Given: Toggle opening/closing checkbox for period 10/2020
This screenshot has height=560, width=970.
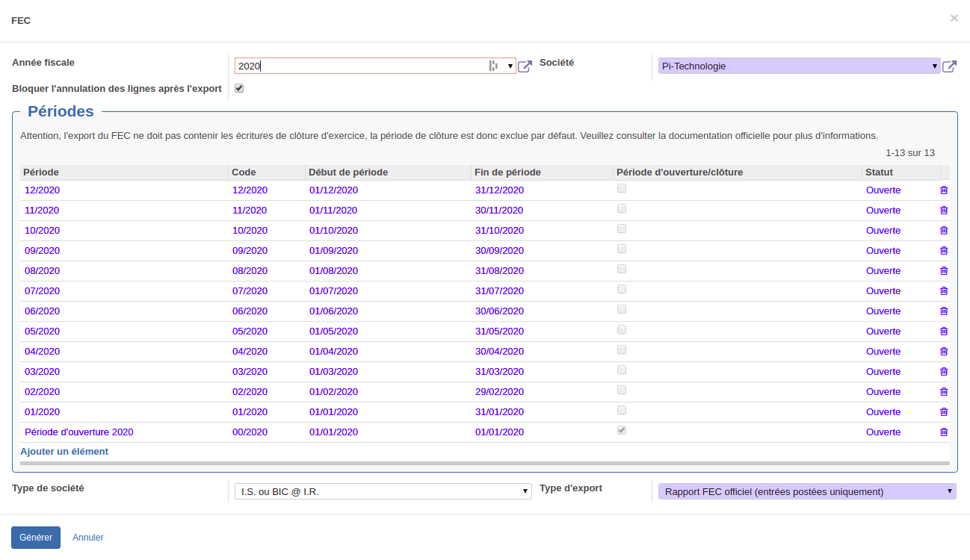Looking at the screenshot, I should (622, 229).
